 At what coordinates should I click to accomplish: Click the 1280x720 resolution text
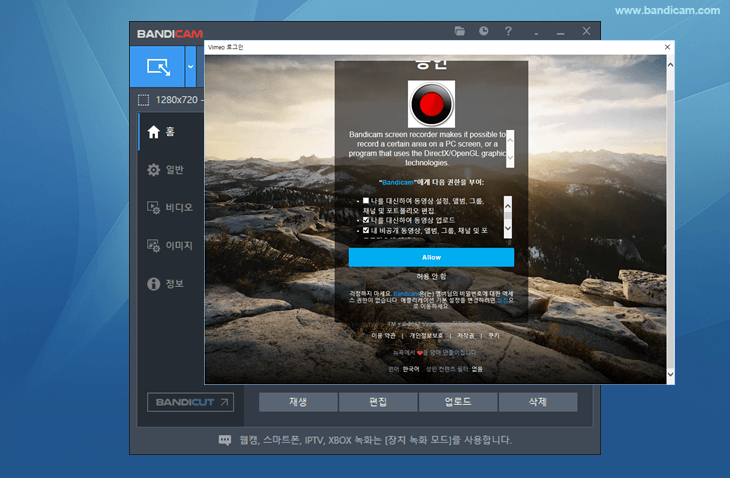click(176, 100)
